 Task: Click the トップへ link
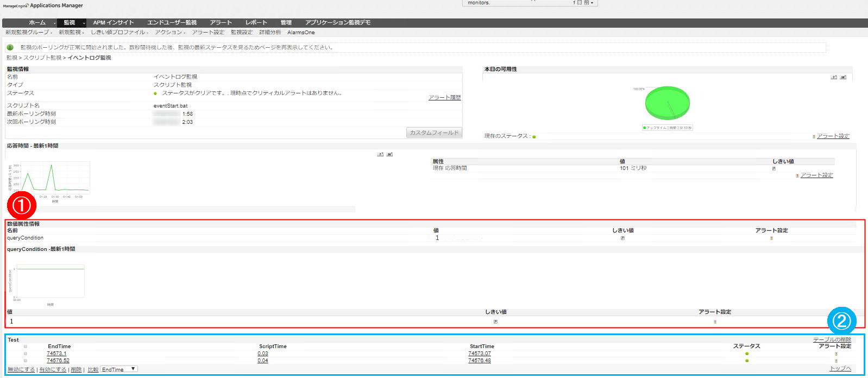[840, 368]
